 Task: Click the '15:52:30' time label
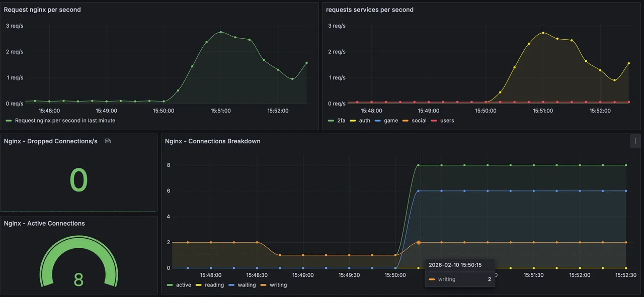[x=626, y=275]
